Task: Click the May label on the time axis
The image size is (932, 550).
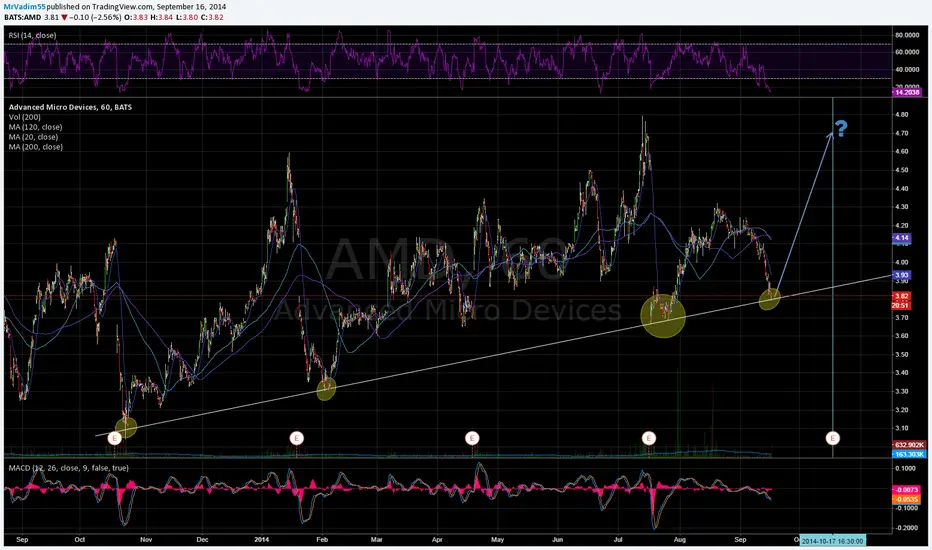Action: coord(498,540)
